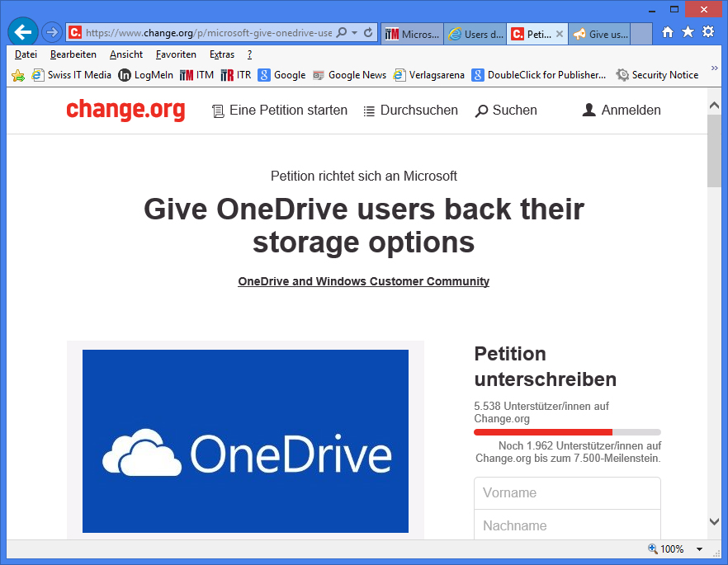The width and height of the screenshot is (728, 565).
Task: Go back with the browser back arrow
Action: [x=23, y=32]
